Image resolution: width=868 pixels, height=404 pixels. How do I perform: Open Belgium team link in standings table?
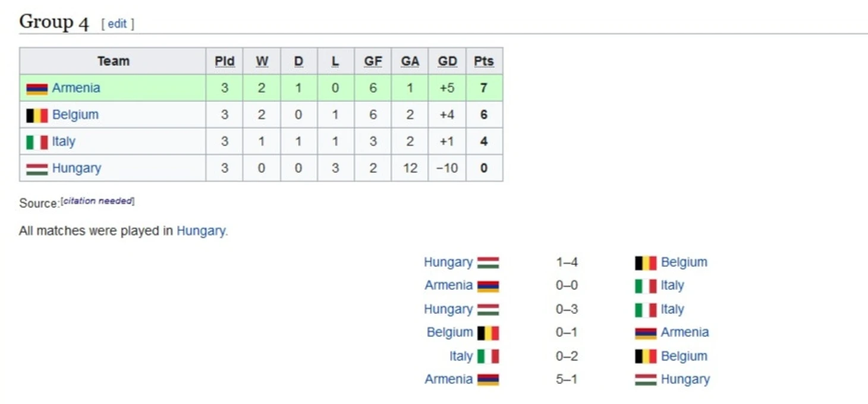click(x=76, y=115)
